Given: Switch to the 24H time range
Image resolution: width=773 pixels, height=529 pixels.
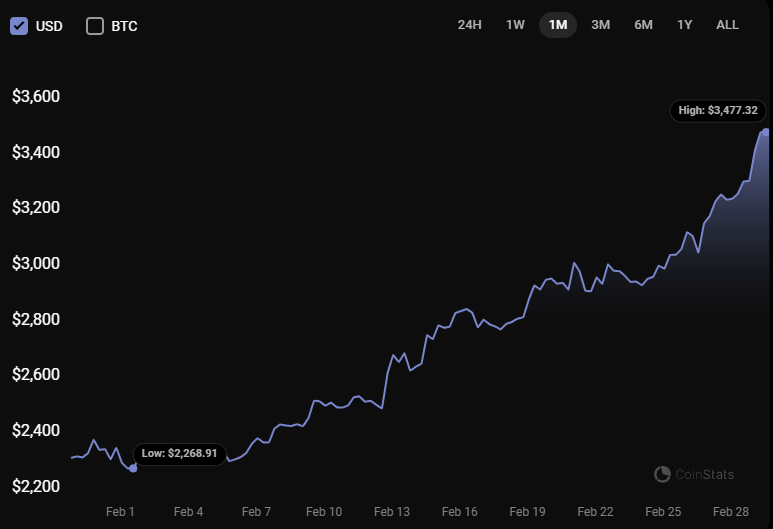Looking at the screenshot, I should pos(469,25).
